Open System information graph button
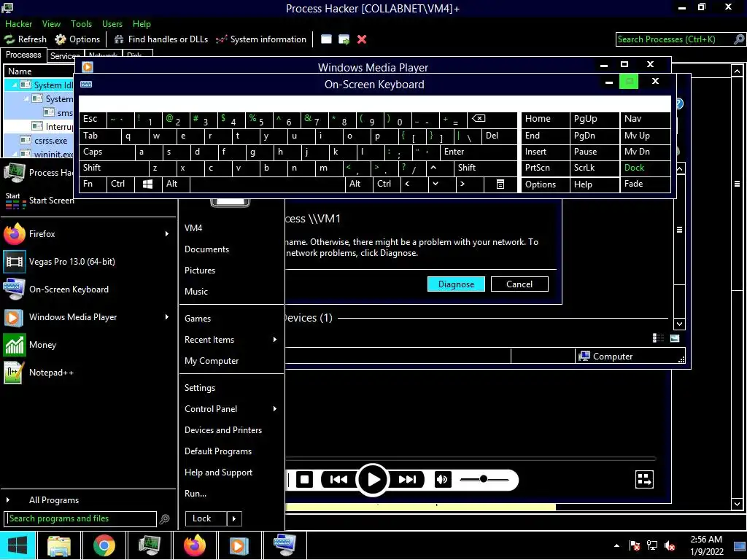This screenshot has width=747, height=560. coord(260,39)
